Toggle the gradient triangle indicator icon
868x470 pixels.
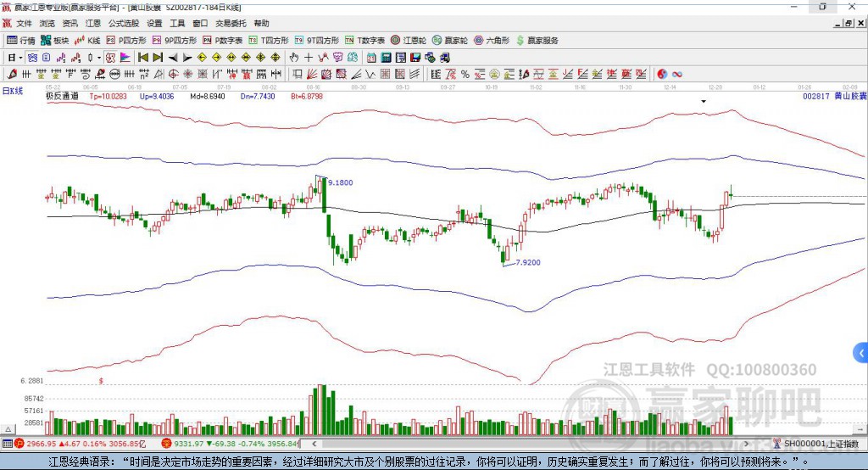125,58
